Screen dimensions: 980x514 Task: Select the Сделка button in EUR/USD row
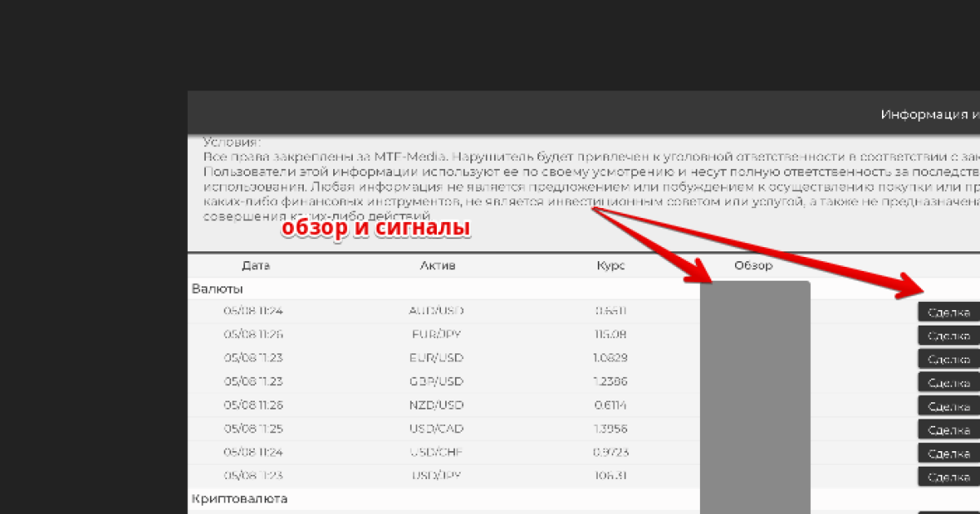point(949,359)
